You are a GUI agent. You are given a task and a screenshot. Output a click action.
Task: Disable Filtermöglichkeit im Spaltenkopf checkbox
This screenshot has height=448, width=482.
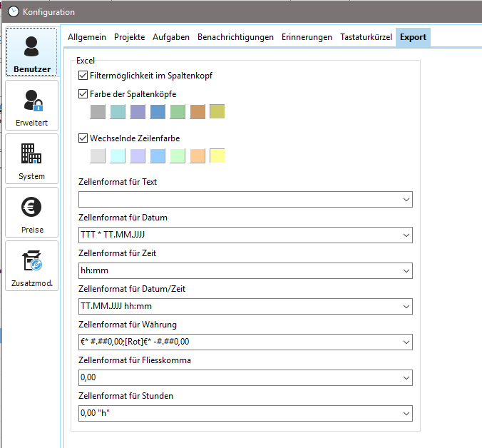[83, 76]
